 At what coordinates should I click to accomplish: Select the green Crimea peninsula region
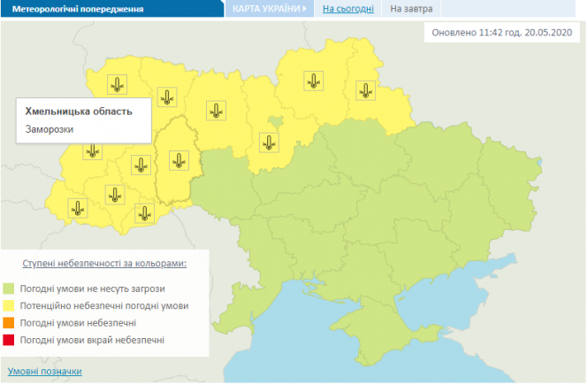[378, 330]
